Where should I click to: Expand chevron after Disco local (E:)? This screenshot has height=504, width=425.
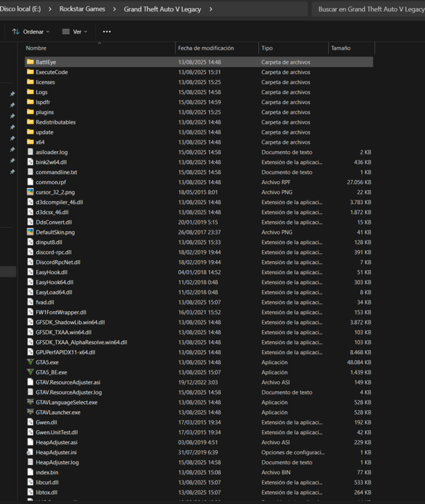tap(50, 9)
